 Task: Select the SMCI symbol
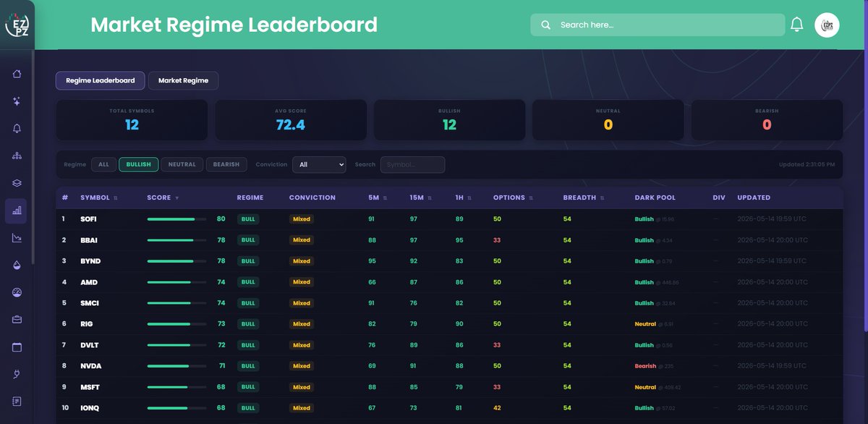[90, 303]
